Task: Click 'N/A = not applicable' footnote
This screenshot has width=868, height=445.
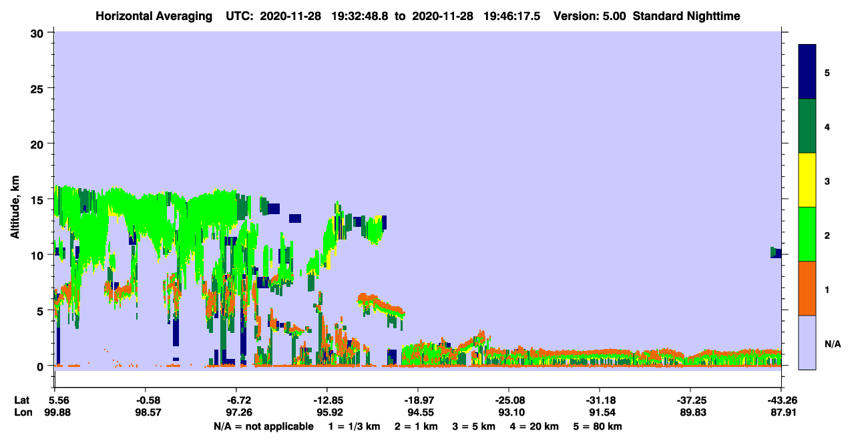Action: coord(264,426)
